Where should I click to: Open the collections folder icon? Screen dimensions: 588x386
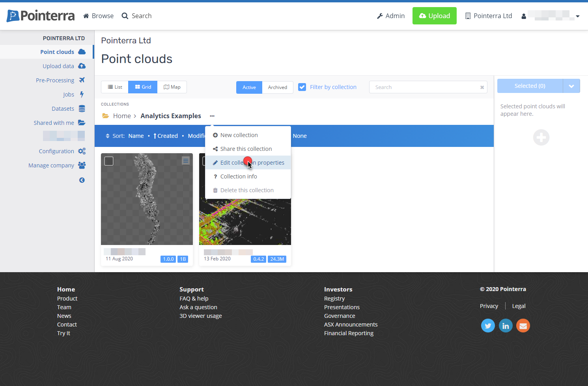click(x=106, y=116)
